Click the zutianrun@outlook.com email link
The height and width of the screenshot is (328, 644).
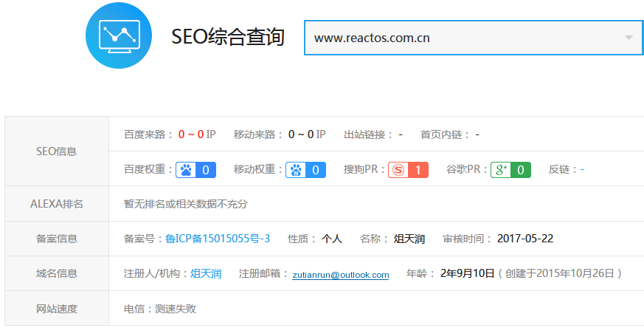[341, 275]
